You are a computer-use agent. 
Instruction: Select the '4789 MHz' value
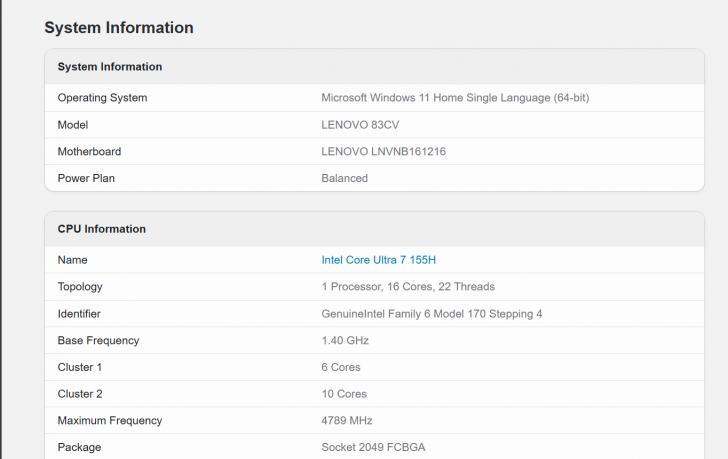click(x=347, y=420)
